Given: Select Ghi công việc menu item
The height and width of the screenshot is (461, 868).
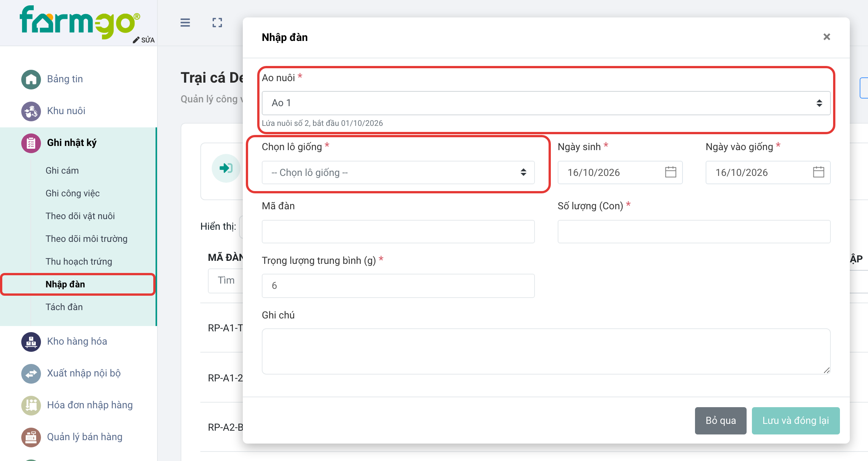Looking at the screenshot, I should 72,193.
